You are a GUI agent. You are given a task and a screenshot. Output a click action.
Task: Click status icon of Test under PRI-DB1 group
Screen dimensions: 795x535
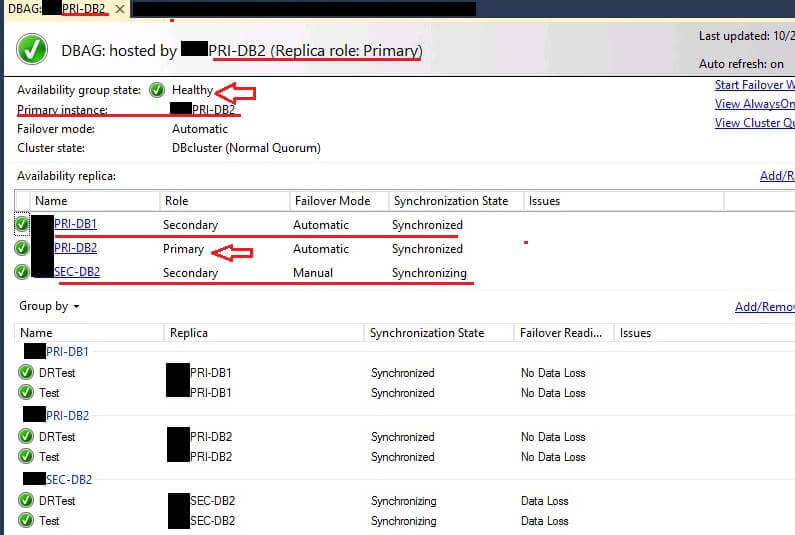26,393
